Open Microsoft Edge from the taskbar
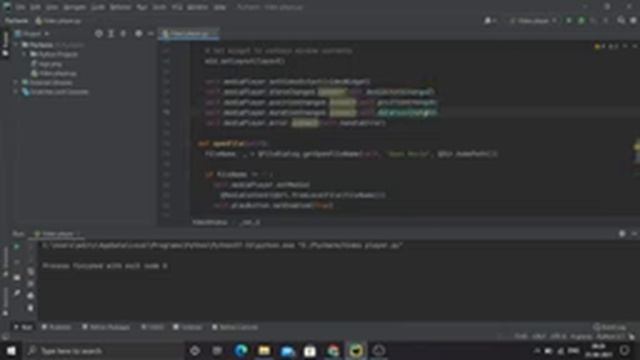 241,351
